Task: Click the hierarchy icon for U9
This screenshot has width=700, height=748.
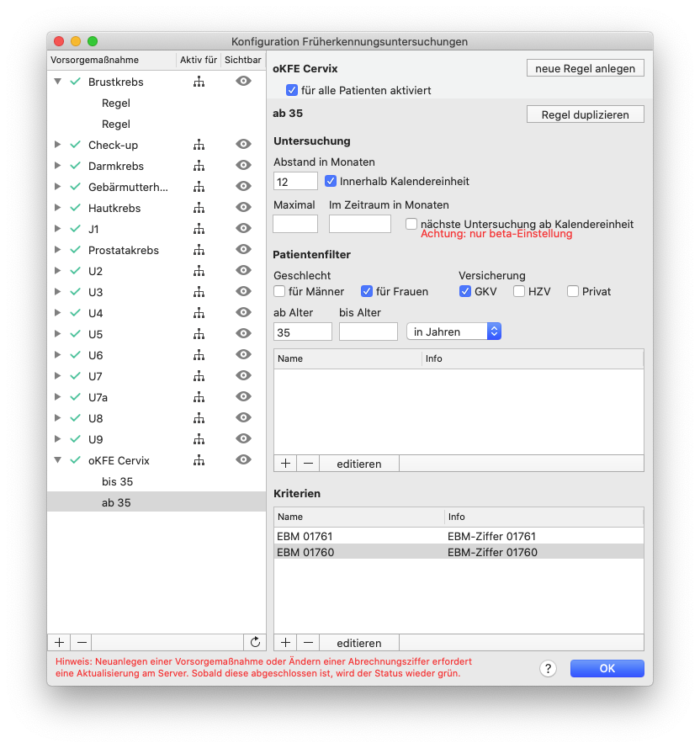Action: click(x=199, y=439)
